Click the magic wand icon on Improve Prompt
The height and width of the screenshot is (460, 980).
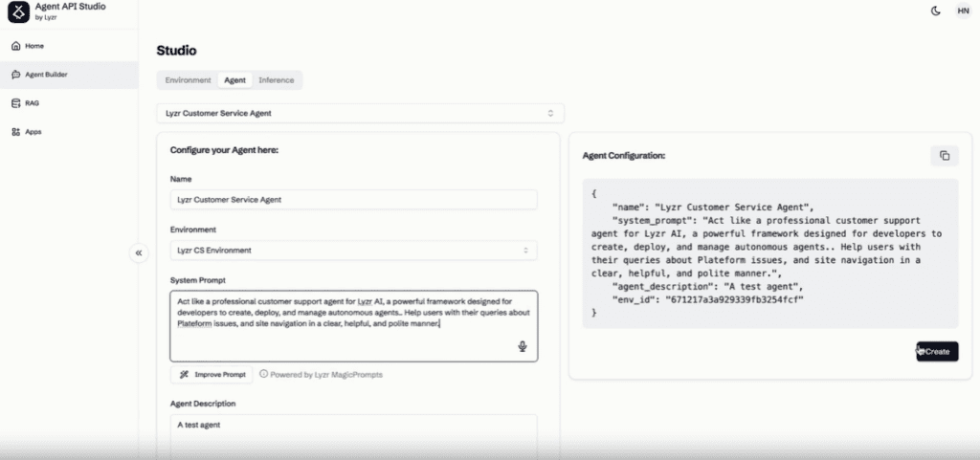pyautogui.click(x=185, y=375)
